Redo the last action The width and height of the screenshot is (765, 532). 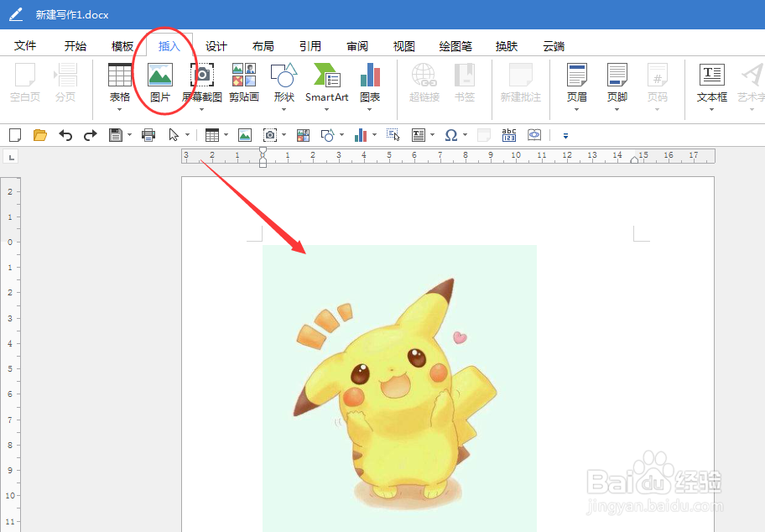coord(91,135)
